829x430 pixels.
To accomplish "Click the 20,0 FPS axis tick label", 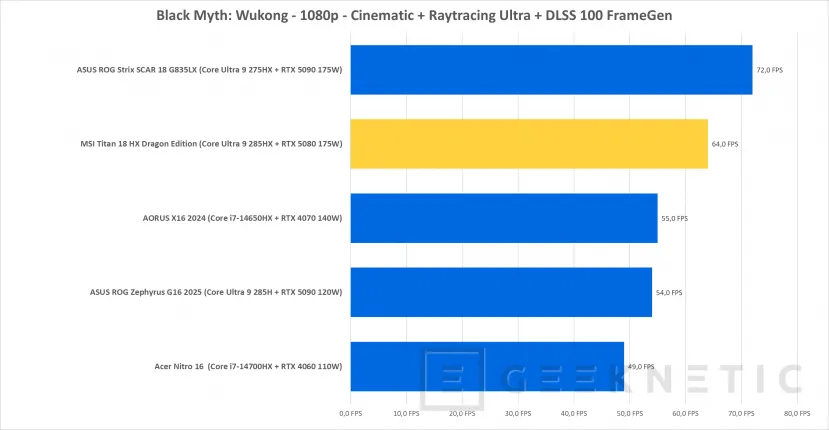I will pyautogui.click(x=462, y=414).
